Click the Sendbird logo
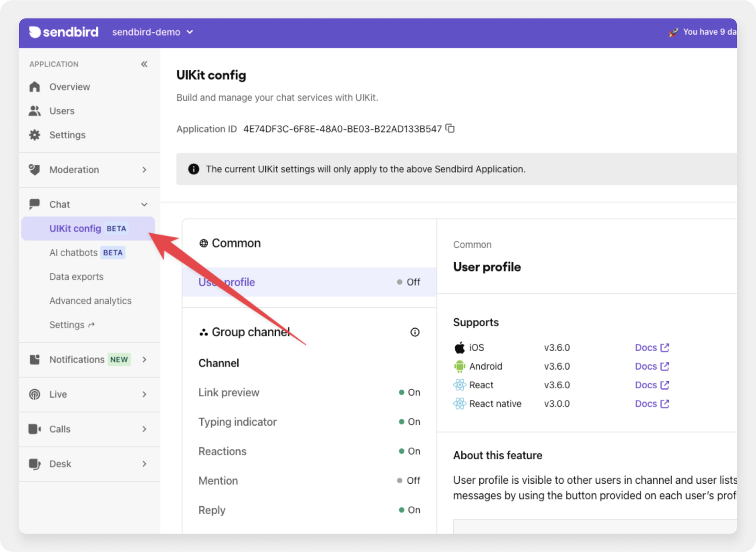This screenshot has width=756, height=552. (x=64, y=32)
